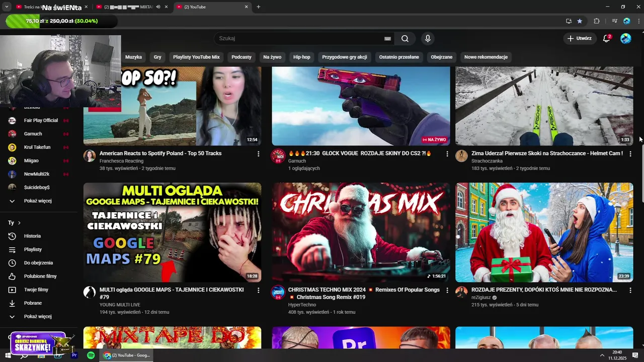Mute the MIXTAPE tab via speaker icon
The image size is (644, 362).
[158, 7]
